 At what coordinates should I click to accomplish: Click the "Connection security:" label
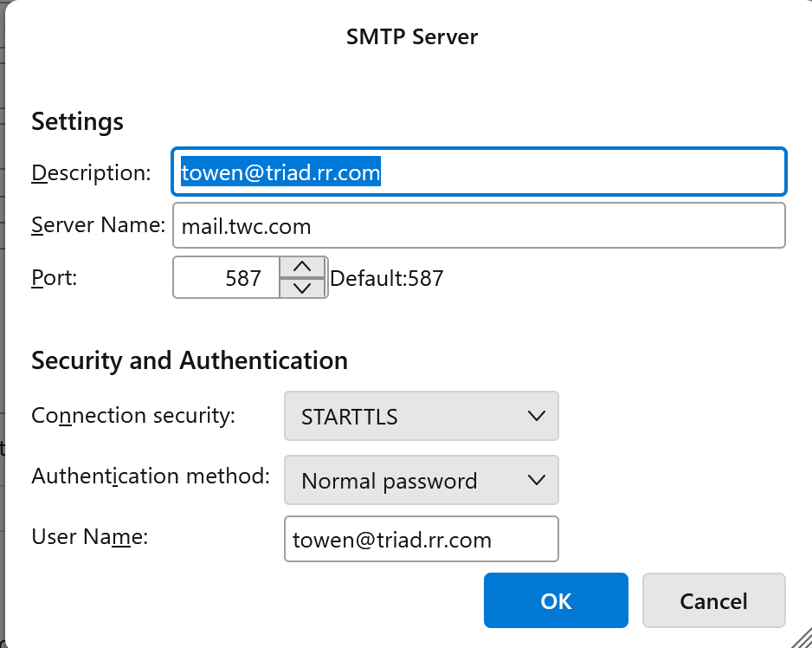[133, 416]
